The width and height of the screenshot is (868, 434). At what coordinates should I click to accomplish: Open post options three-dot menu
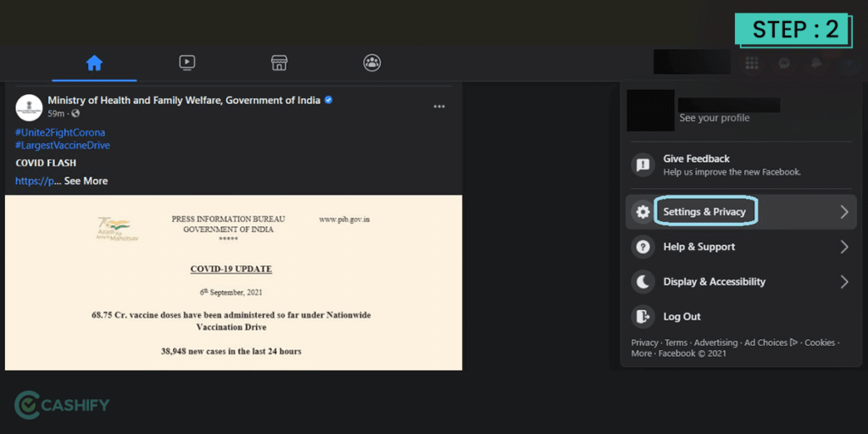tap(439, 106)
